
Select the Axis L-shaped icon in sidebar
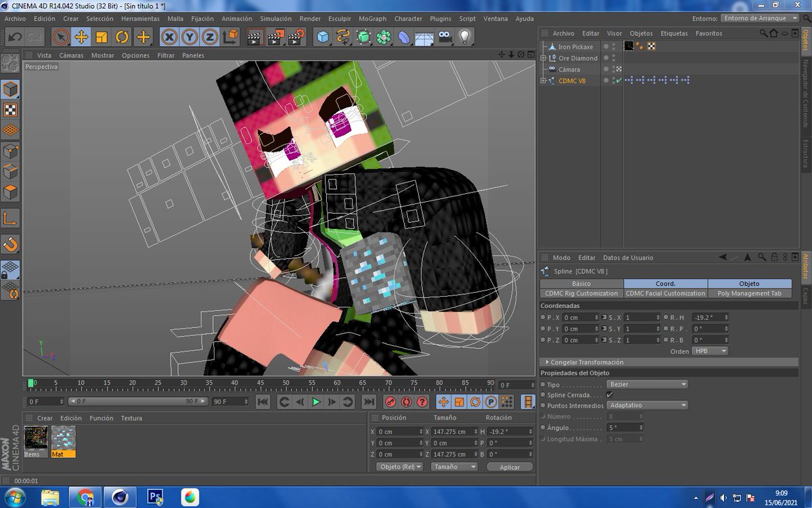(x=10, y=218)
